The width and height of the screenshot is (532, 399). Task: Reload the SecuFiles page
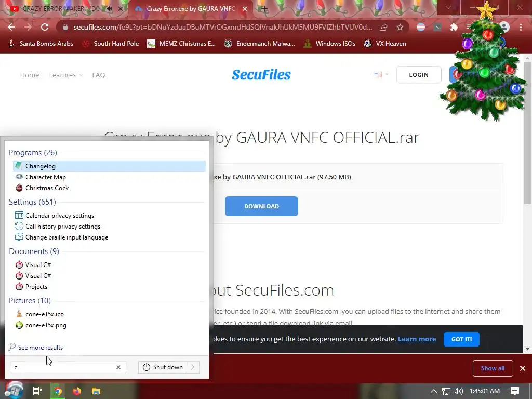pos(45,27)
